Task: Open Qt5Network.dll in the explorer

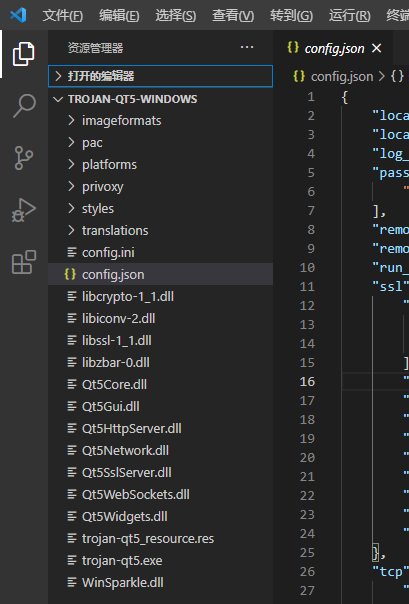Action: [x=161, y=450]
